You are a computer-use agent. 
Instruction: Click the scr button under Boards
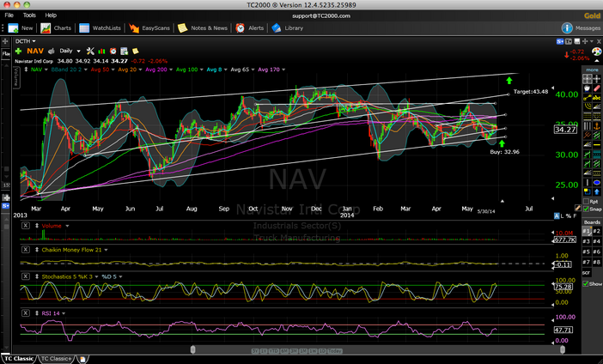click(x=586, y=272)
